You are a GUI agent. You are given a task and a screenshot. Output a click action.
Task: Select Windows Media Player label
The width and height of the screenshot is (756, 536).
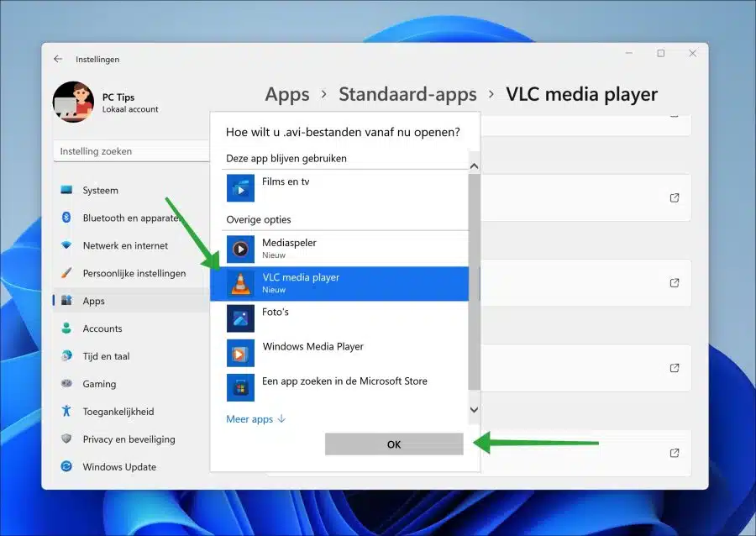click(313, 347)
